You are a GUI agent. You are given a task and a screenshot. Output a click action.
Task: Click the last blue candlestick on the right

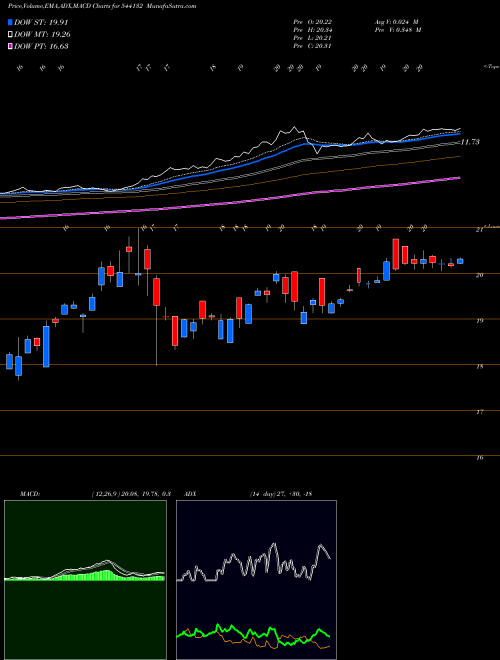(460, 261)
